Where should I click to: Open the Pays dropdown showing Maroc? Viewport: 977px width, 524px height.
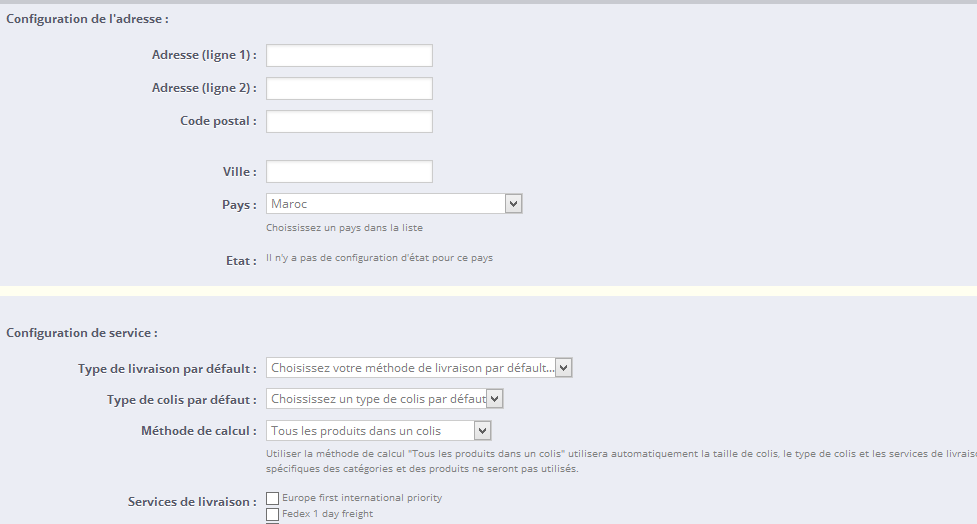(394, 204)
